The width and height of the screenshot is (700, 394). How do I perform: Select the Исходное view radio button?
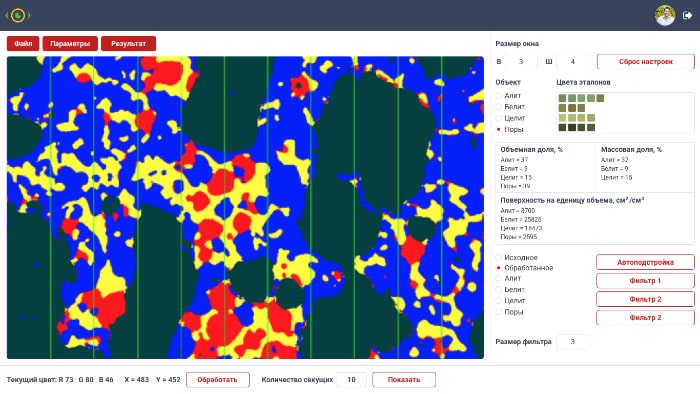(499, 257)
